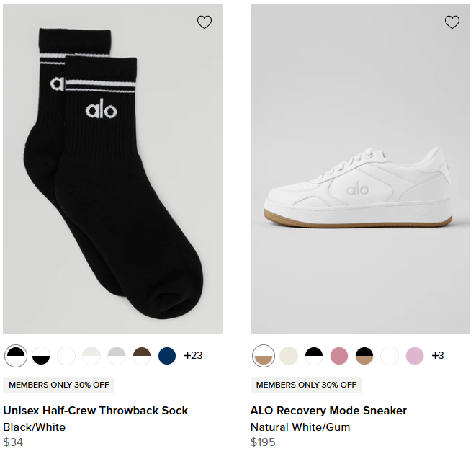Choose the grey/white sock color swatch
The height and width of the screenshot is (451, 476).
117,355
